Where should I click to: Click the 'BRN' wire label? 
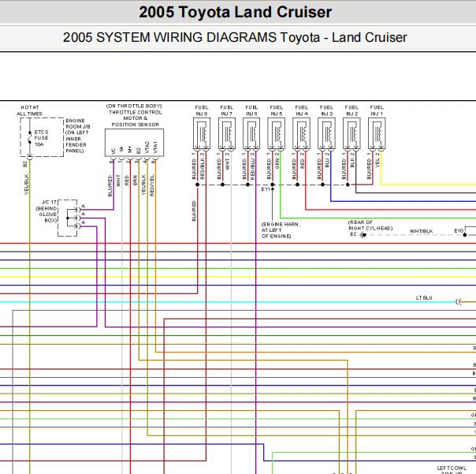click(135, 181)
